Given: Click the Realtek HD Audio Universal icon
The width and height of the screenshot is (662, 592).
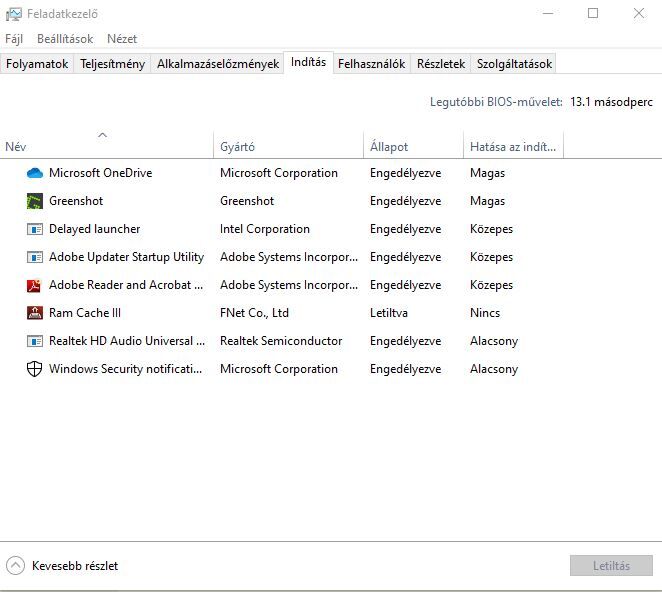Looking at the screenshot, I should [x=35, y=341].
